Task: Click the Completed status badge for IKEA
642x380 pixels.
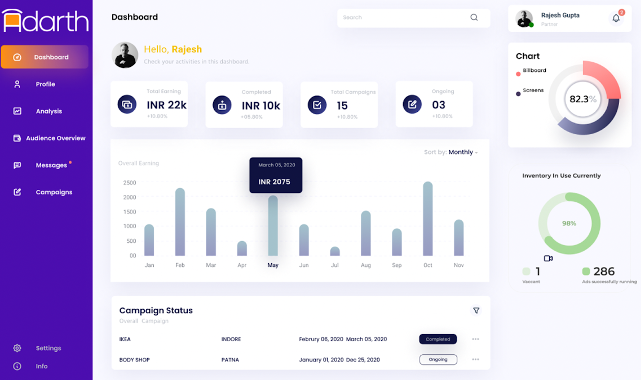Action: point(438,339)
